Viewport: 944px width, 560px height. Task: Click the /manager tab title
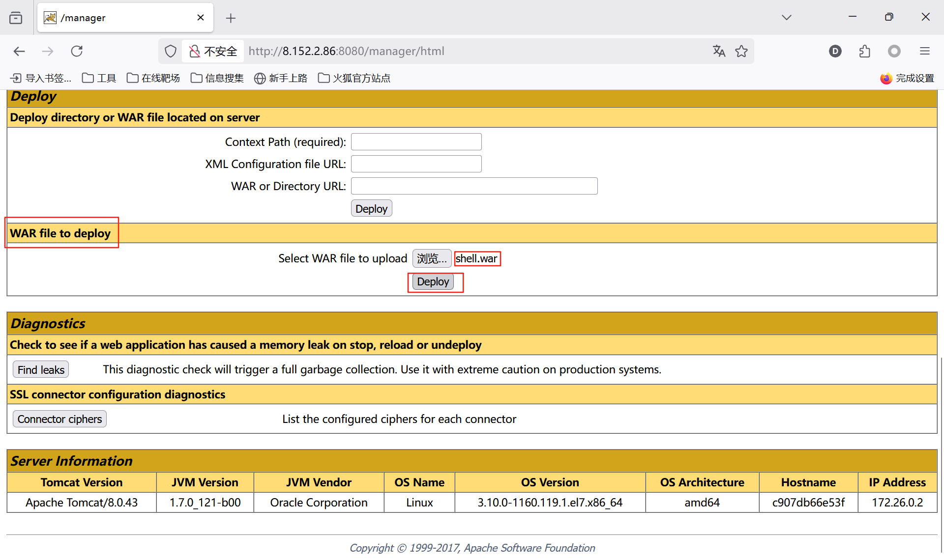pos(83,18)
